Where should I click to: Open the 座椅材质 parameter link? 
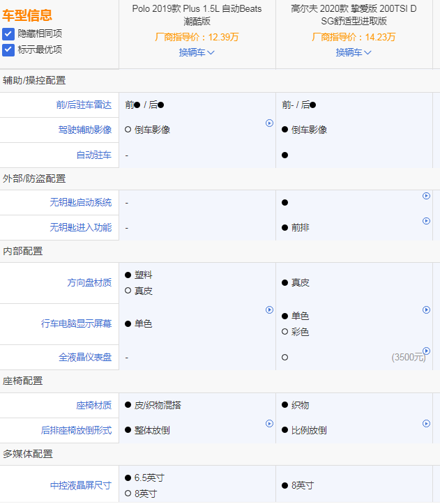pos(94,405)
